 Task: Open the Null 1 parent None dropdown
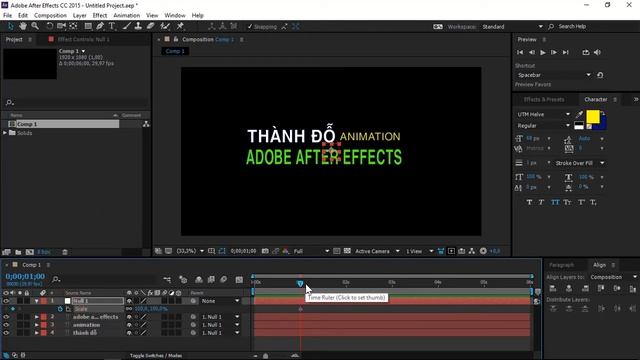coord(220,301)
